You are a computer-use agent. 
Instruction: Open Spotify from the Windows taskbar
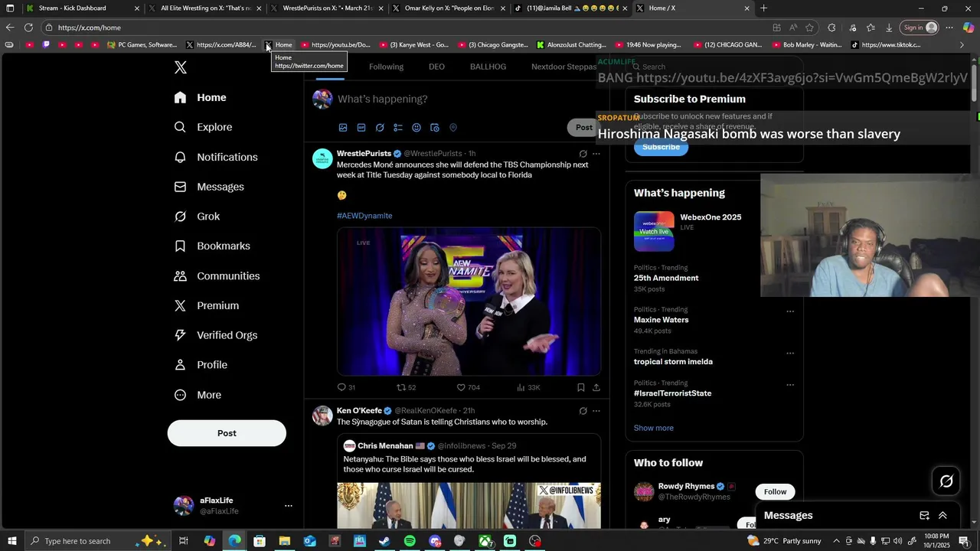click(x=410, y=541)
